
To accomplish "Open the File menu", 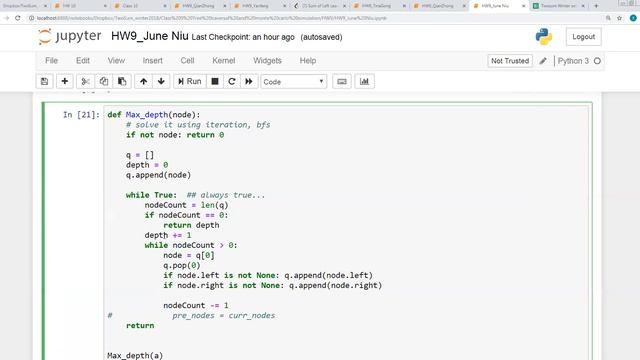I will [x=51, y=60].
